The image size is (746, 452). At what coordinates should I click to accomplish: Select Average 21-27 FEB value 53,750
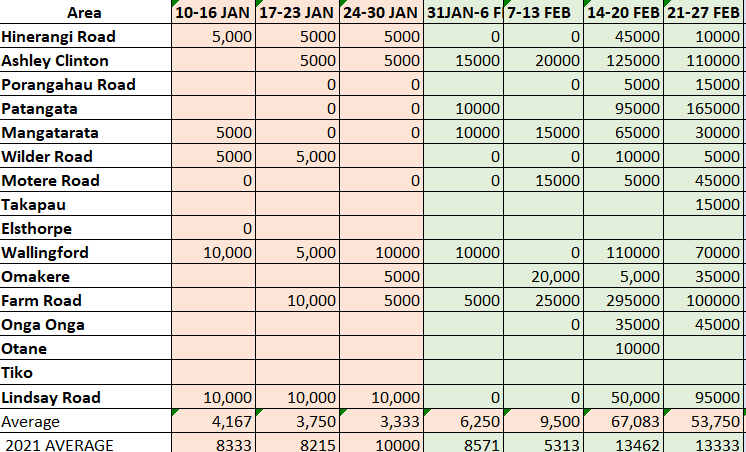click(705, 421)
